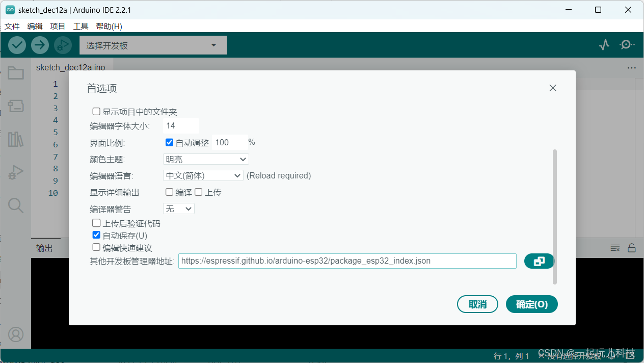Click the additional boards manager URL field
This screenshot has height=363, width=644.
[347, 261]
